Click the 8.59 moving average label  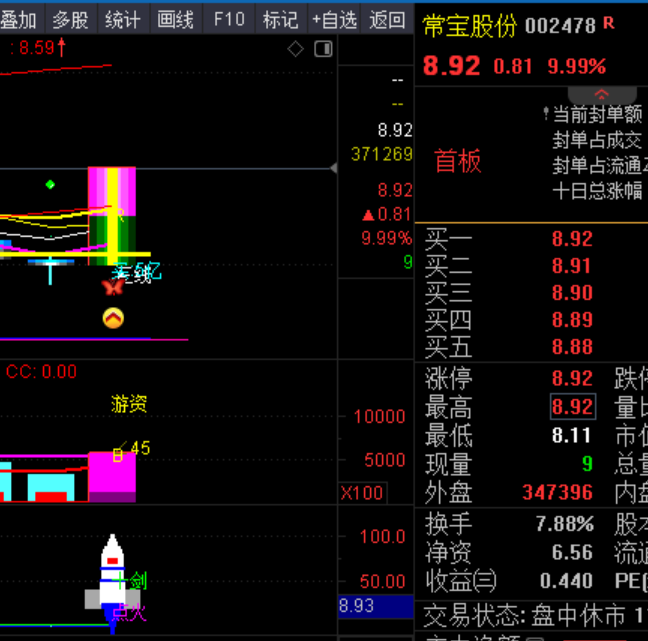coord(38,48)
